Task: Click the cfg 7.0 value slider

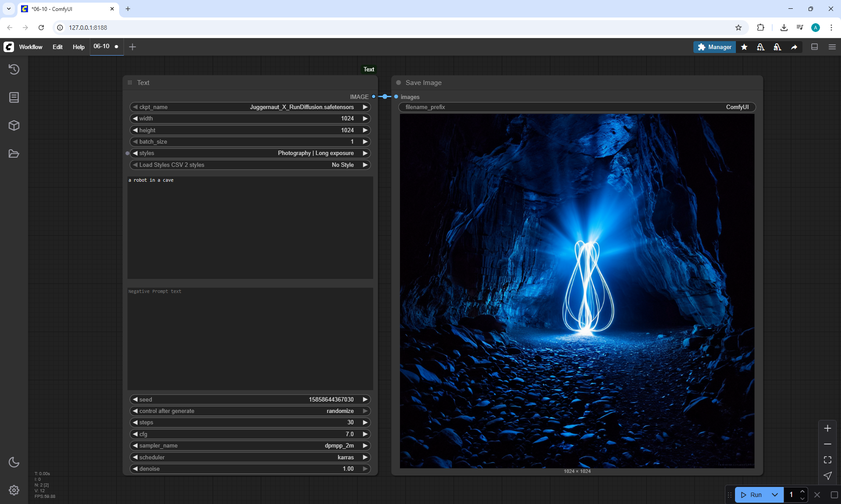Action: [x=250, y=434]
